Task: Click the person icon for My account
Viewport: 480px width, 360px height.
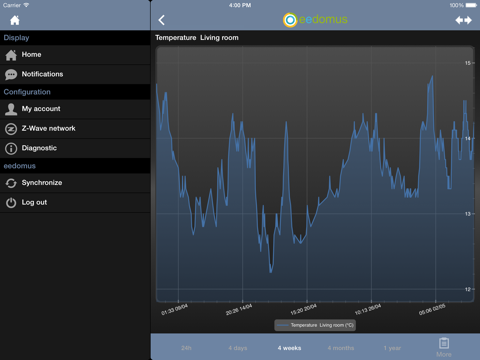Action: (11, 109)
